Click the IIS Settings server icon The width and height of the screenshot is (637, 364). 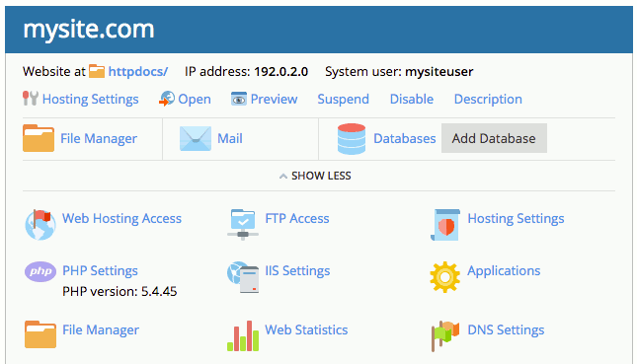pos(243,277)
